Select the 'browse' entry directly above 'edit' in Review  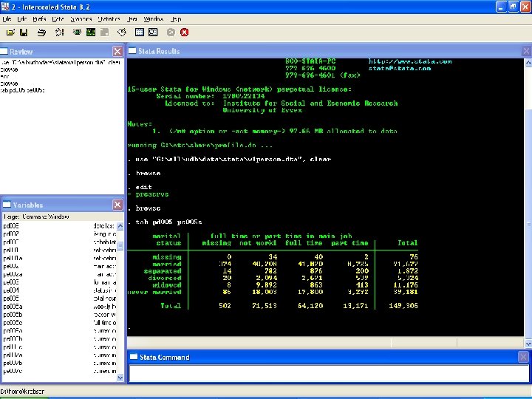10,69
